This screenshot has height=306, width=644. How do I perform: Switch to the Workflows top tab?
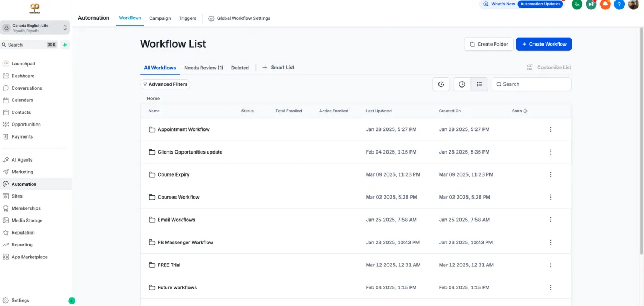[x=130, y=18]
